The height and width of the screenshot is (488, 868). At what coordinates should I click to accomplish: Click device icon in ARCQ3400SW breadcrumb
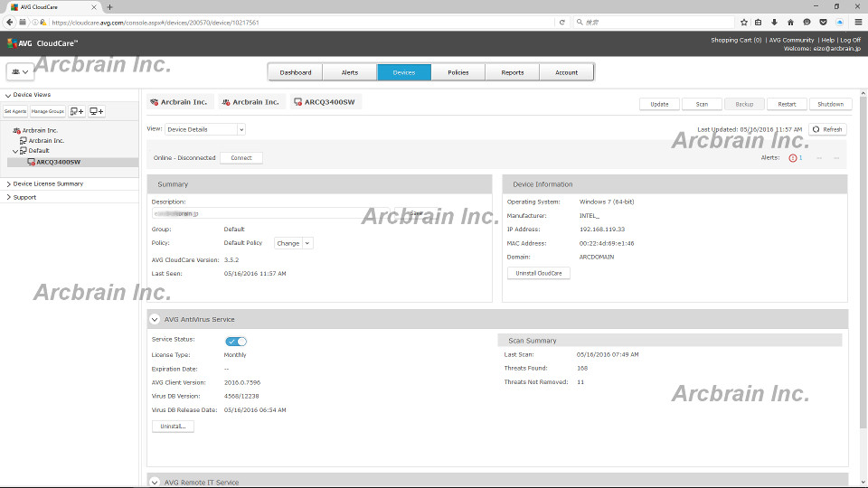pyautogui.click(x=297, y=102)
